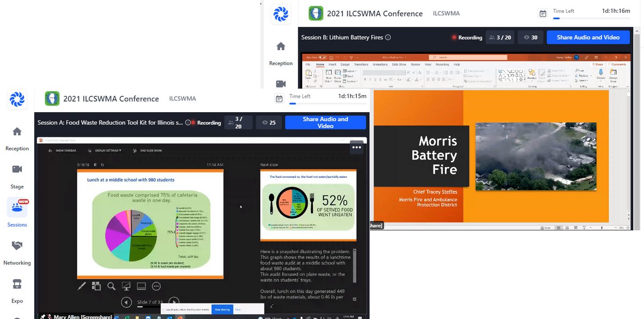Click 3 / 20 attendees counter in Session A

click(x=238, y=122)
